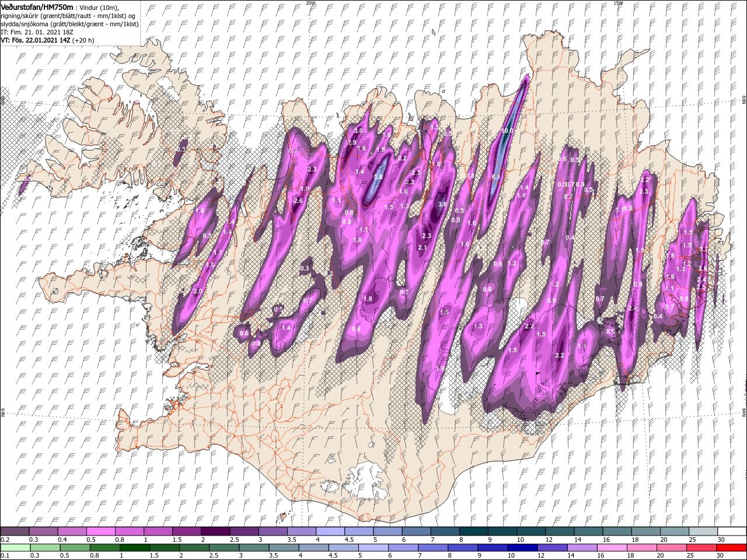Select top-row lavender swatch between 4 and 4.5
Screen dimensions: 747x560
[330, 531]
